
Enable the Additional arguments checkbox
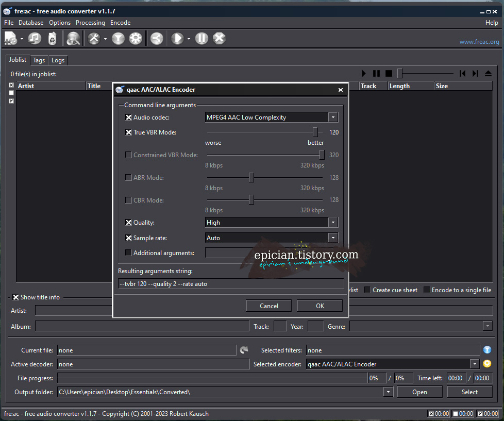128,253
